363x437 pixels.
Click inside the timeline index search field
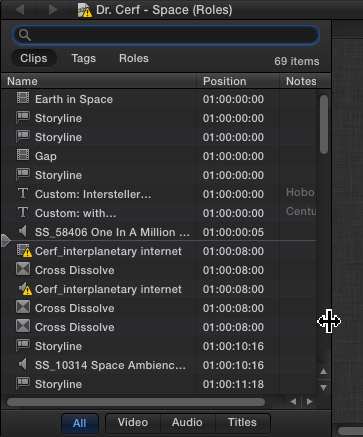click(x=166, y=35)
